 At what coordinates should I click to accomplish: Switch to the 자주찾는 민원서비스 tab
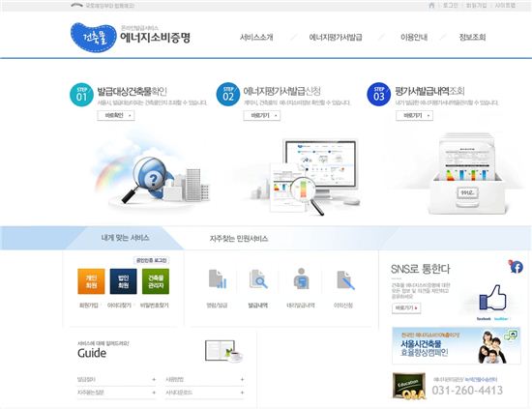tap(239, 239)
